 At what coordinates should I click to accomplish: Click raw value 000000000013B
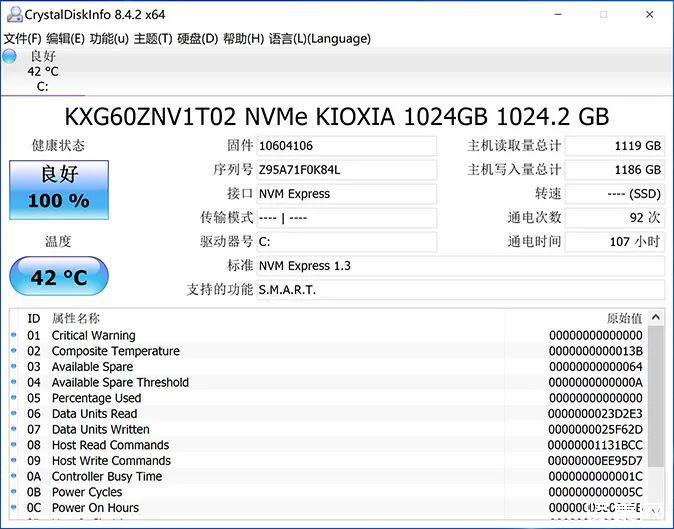point(596,351)
